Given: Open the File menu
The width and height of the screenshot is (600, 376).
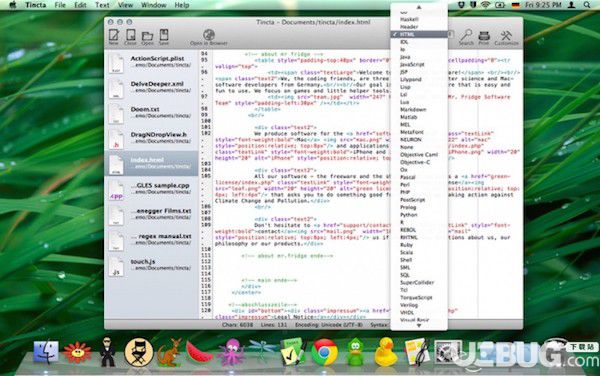Looking at the screenshot, I should (x=60, y=5).
